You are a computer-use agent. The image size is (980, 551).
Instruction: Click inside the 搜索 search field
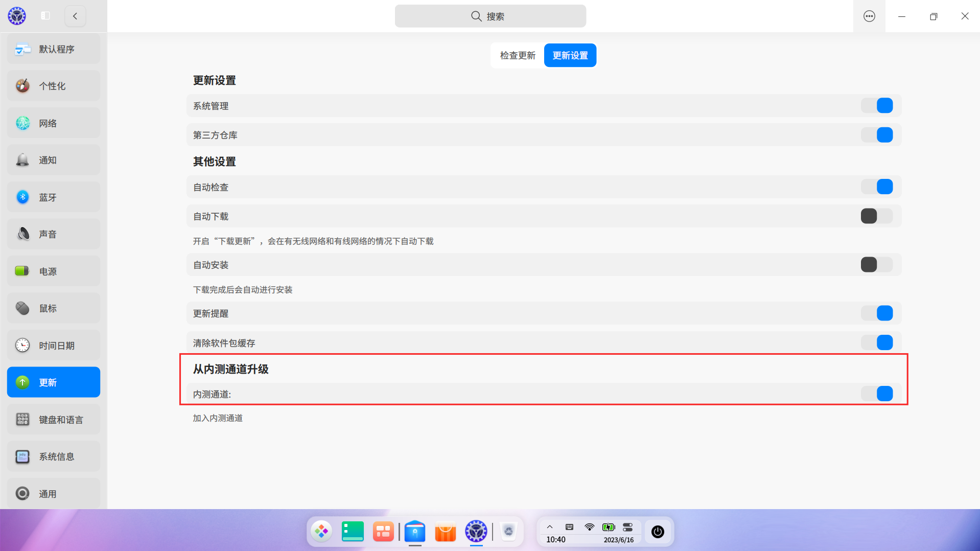pyautogui.click(x=490, y=16)
